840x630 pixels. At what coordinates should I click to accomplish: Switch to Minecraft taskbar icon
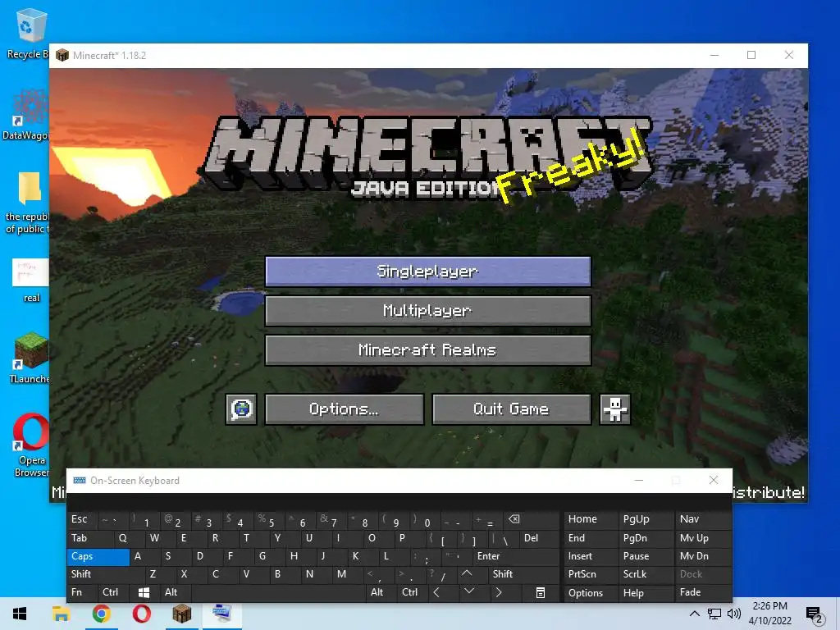click(x=181, y=614)
